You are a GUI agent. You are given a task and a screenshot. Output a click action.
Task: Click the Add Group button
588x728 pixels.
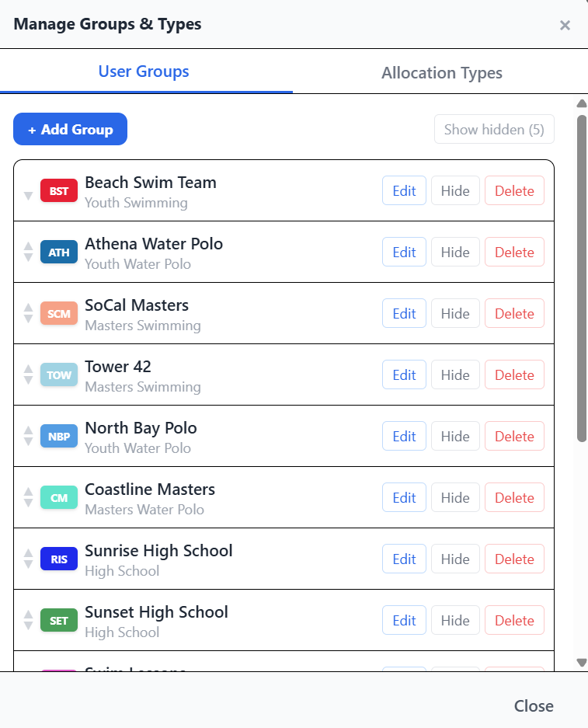(70, 129)
